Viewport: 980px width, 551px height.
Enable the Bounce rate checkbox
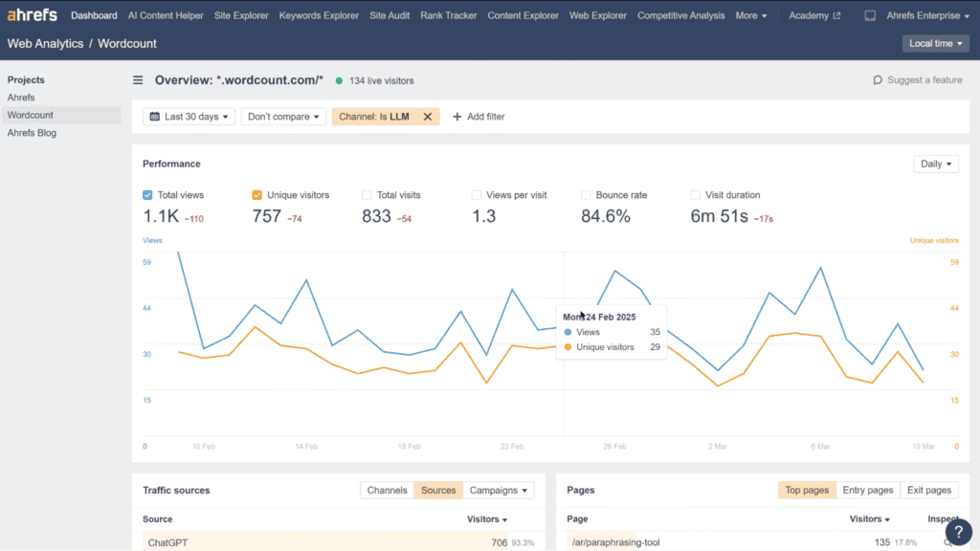pyautogui.click(x=586, y=195)
